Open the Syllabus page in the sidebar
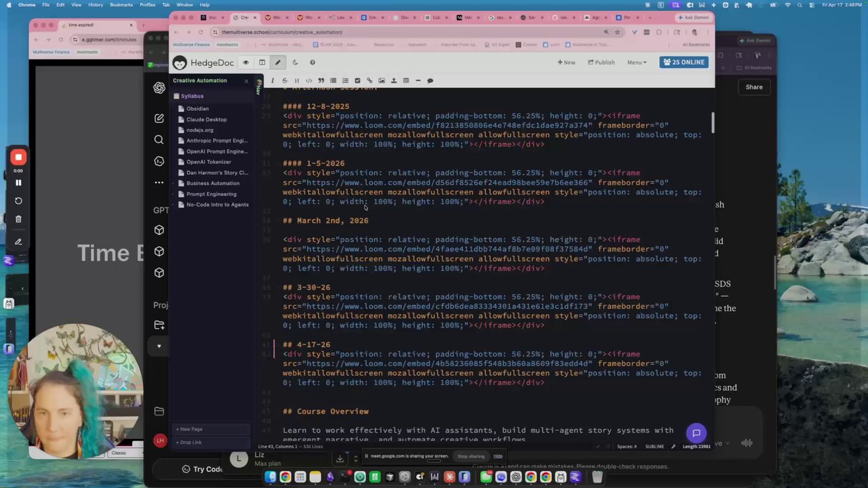Viewport: 868px width, 488px height. [191, 96]
